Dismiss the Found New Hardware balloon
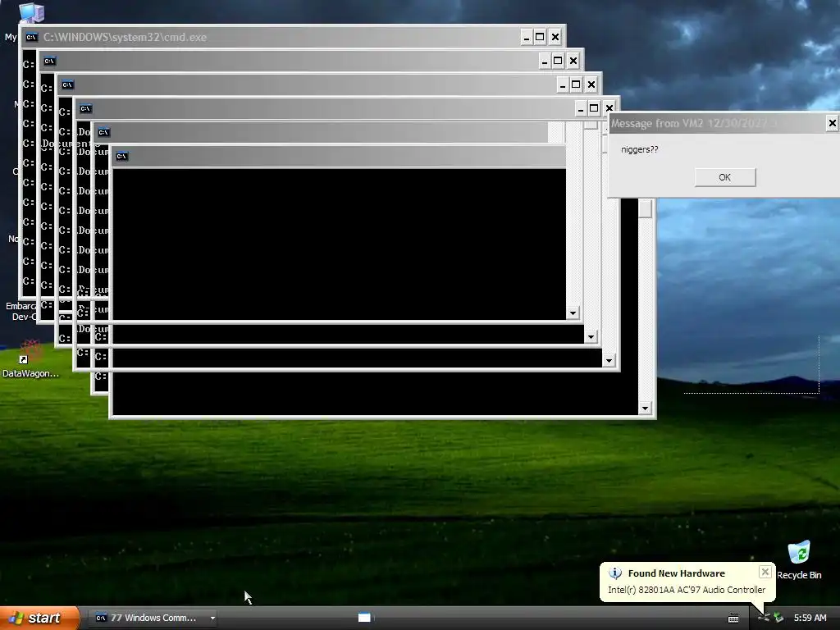840x630 pixels. click(765, 572)
